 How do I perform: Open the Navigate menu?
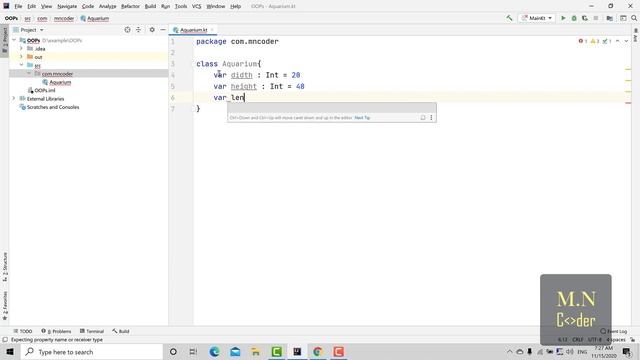click(67, 6)
